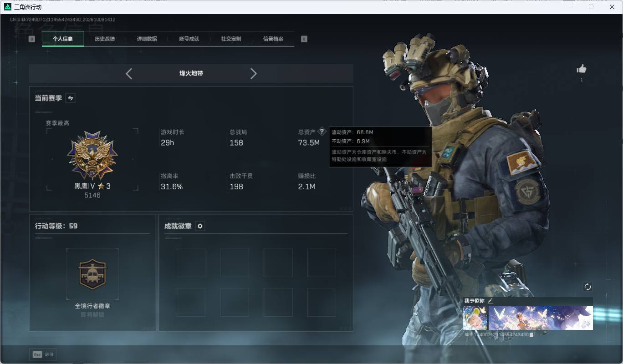Toggle current season switch icon
The width and height of the screenshot is (623, 364).
coord(71,98)
